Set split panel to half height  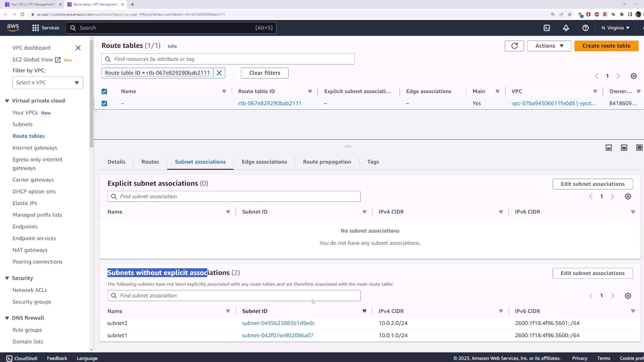click(624, 148)
